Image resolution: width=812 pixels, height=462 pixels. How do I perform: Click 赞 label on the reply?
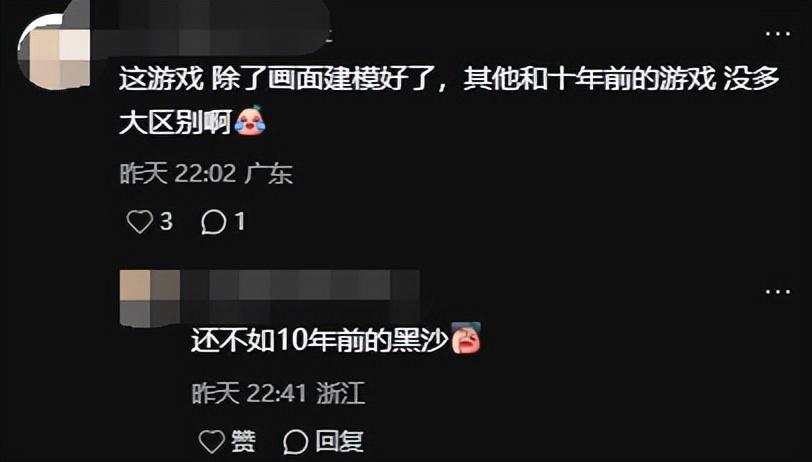coord(243,442)
